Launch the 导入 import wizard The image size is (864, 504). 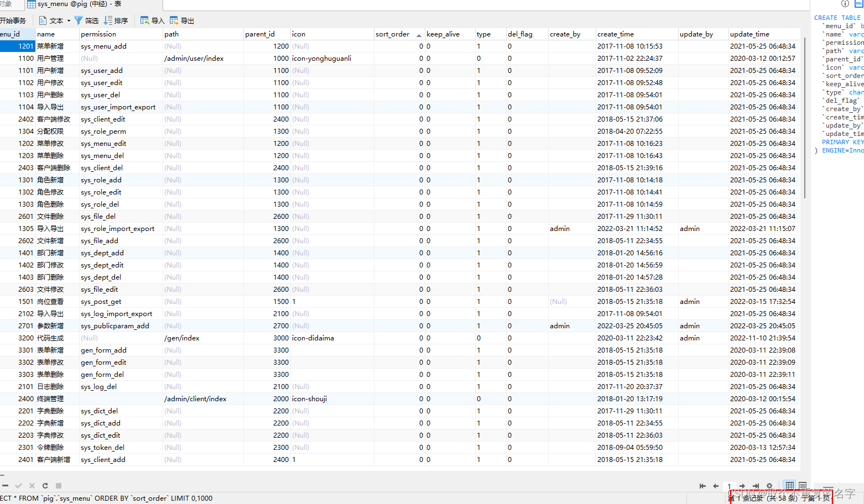click(x=151, y=20)
